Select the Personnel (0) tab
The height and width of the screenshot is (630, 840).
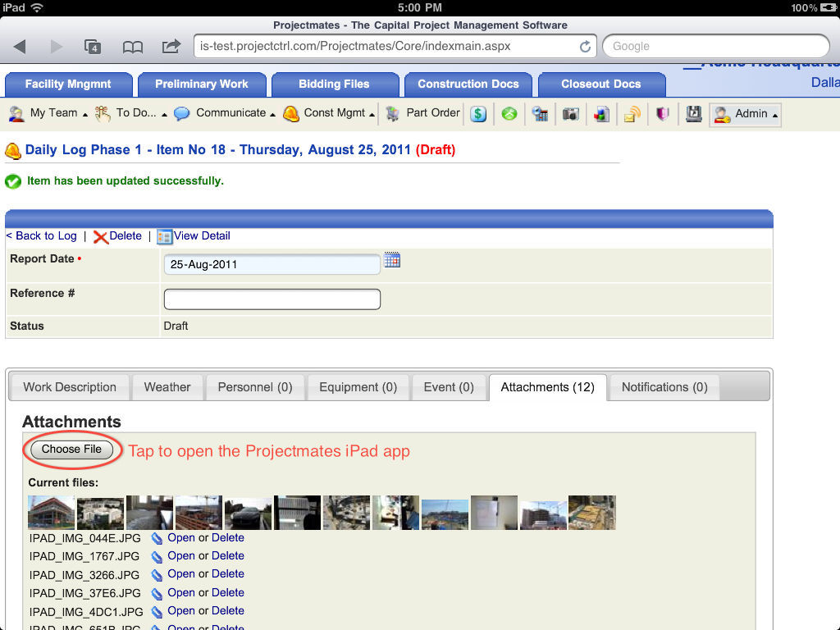pos(255,387)
